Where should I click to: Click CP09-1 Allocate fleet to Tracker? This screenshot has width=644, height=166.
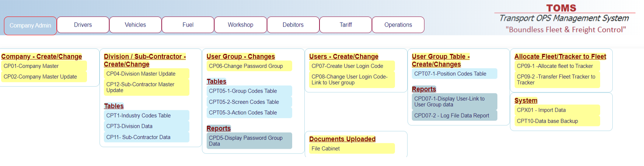point(555,66)
